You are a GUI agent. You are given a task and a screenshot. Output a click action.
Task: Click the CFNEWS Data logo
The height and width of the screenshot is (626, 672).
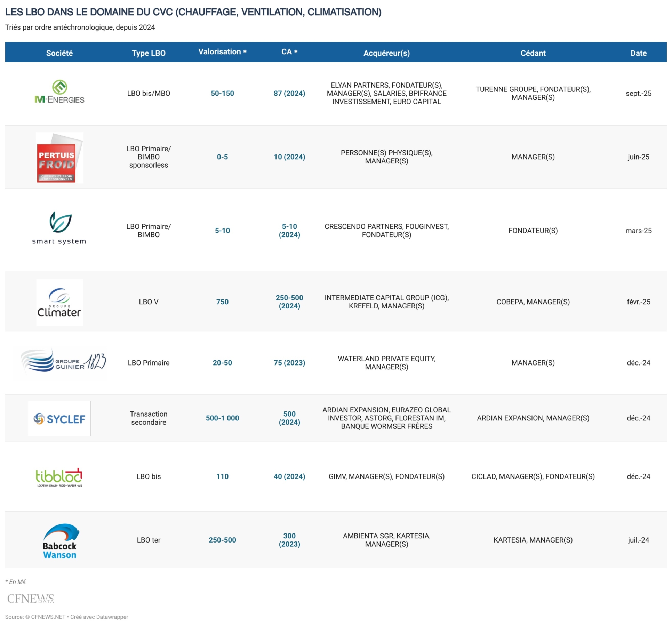point(31,599)
